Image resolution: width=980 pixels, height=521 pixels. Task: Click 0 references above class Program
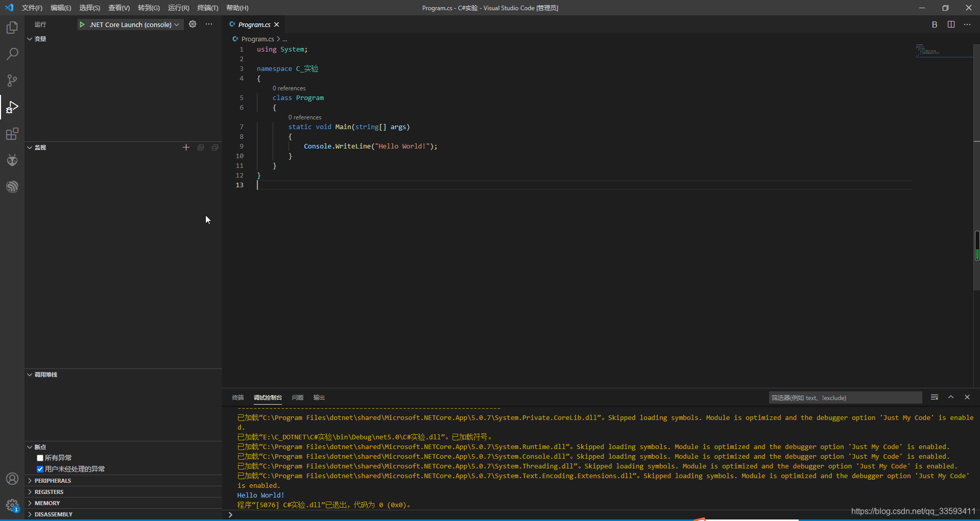pyautogui.click(x=289, y=88)
